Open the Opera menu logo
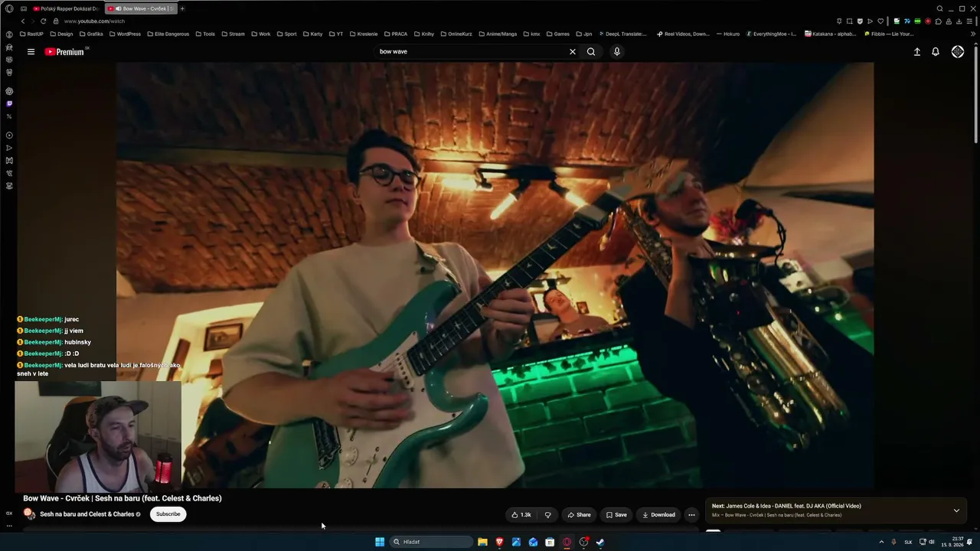This screenshot has width=980, height=551. tap(9, 8)
